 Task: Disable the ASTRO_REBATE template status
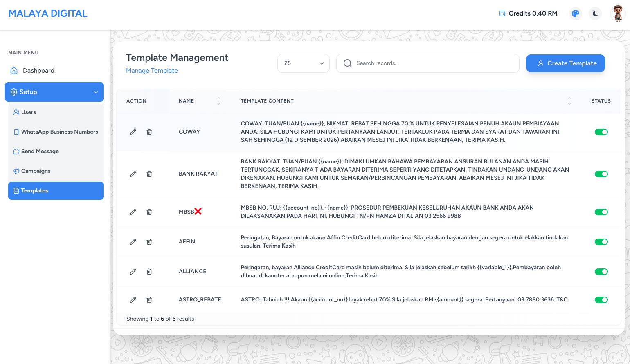pyautogui.click(x=601, y=300)
